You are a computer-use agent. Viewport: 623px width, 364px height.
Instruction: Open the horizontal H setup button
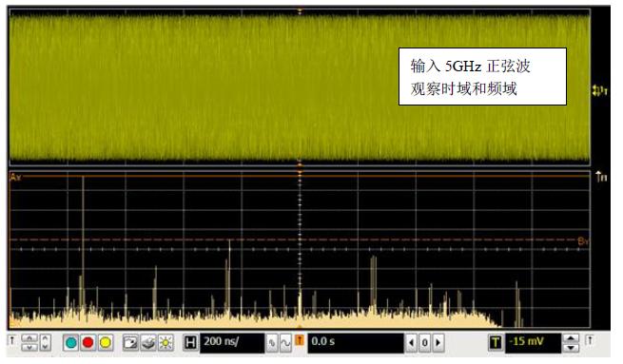[x=190, y=342]
